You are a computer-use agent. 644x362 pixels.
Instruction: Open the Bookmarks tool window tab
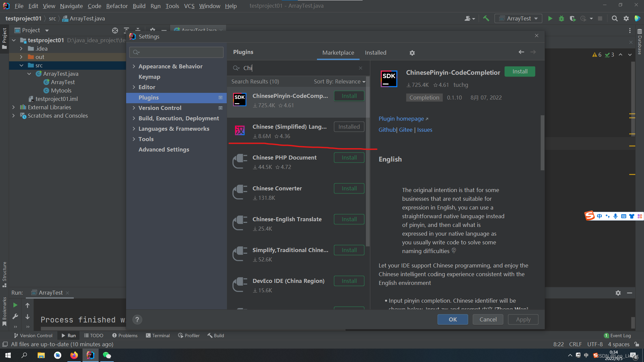4,312
